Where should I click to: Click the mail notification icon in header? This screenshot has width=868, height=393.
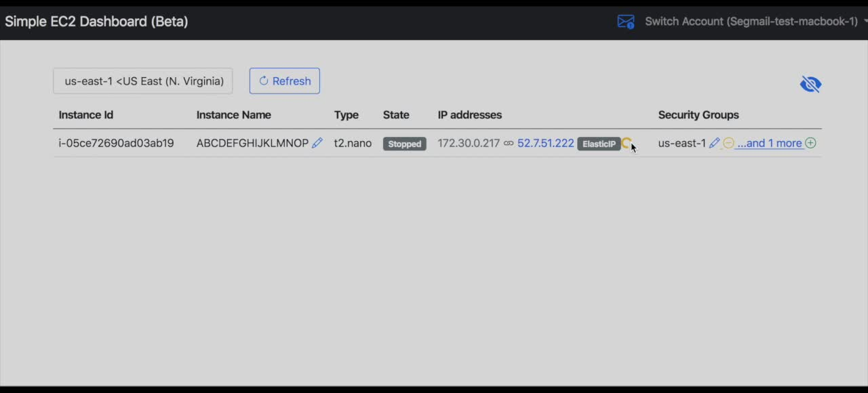tap(625, 22)
